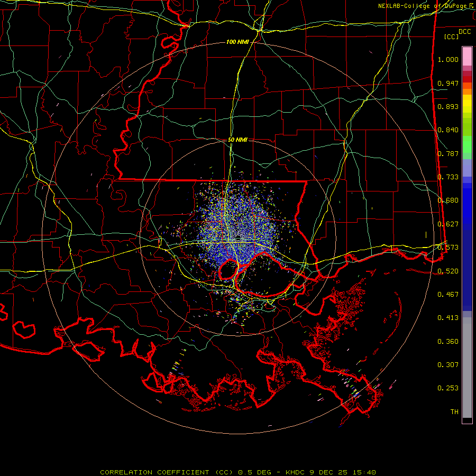Click the 0.627 legend value
The height and width of the screenshot is (476, 476).
[x=448, y=224]
